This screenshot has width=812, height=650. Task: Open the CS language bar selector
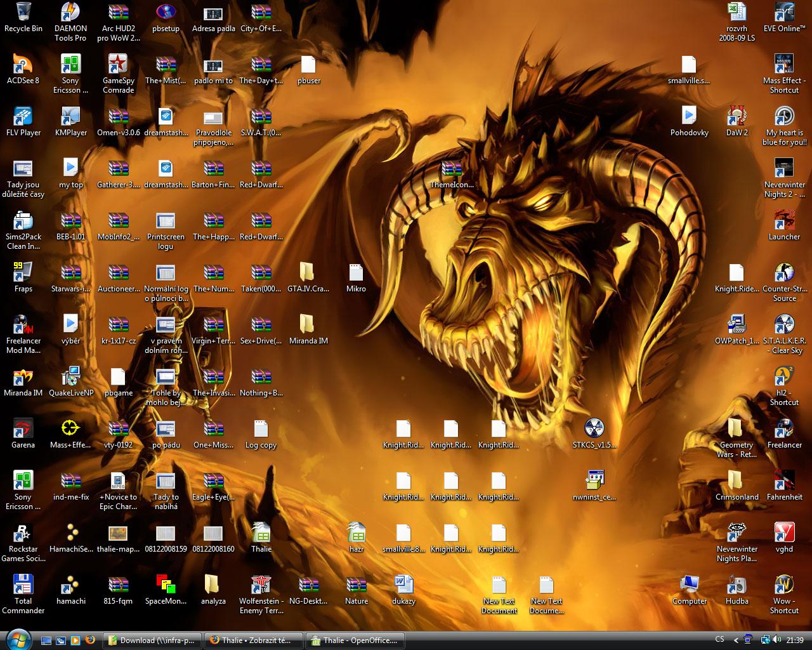click(x=719, y=640)
